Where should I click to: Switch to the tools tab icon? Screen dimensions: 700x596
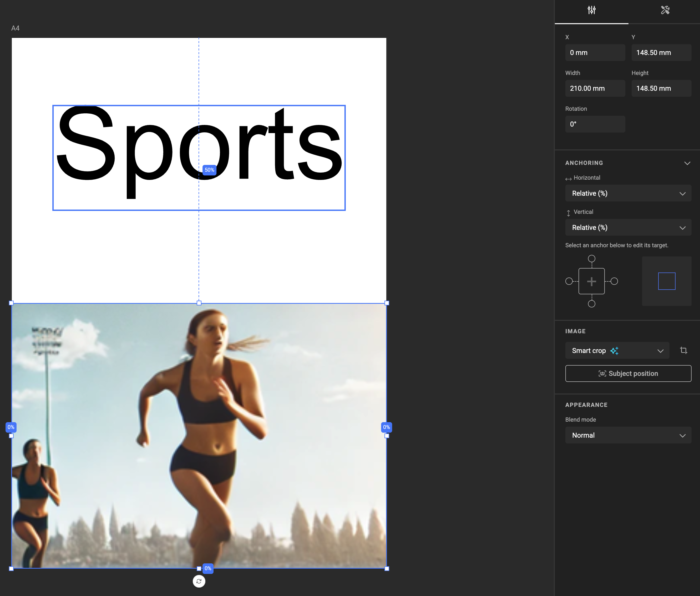(x=665, y=10)
